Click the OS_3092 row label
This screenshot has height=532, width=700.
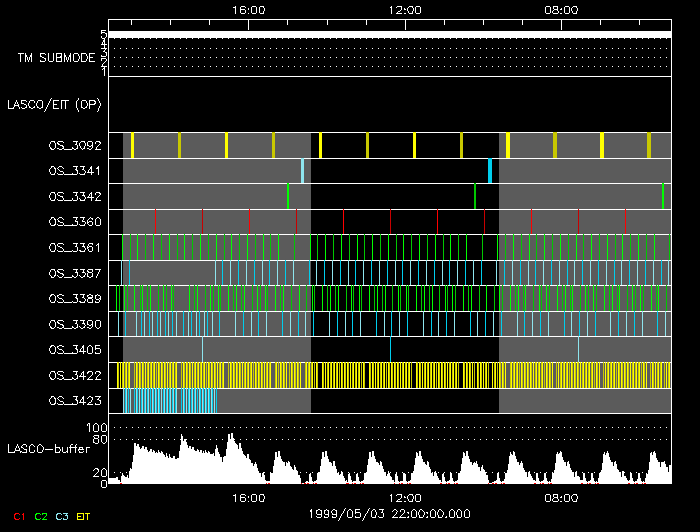coord(74,146)
